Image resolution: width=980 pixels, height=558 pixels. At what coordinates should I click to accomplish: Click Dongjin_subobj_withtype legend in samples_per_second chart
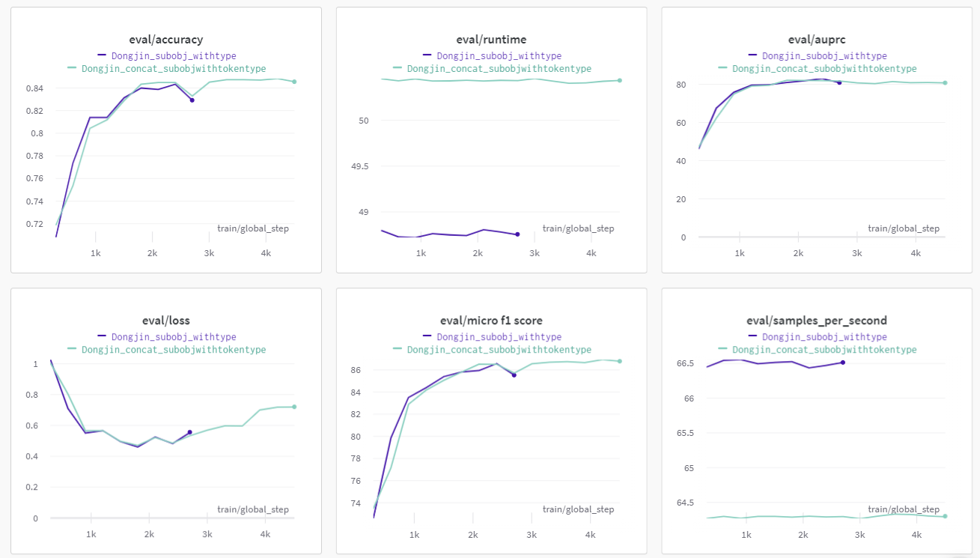(x=824, y=337)
